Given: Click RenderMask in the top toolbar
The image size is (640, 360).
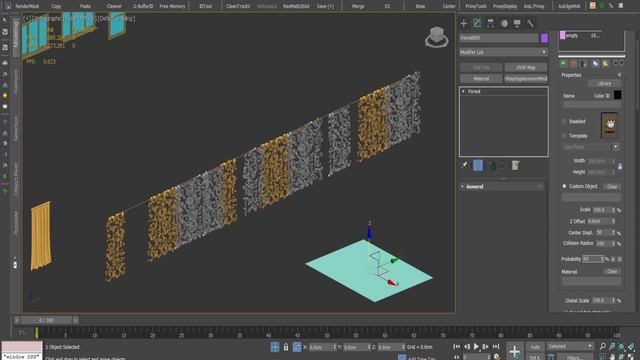Looking at the screenshot, I should click(27, 6).
